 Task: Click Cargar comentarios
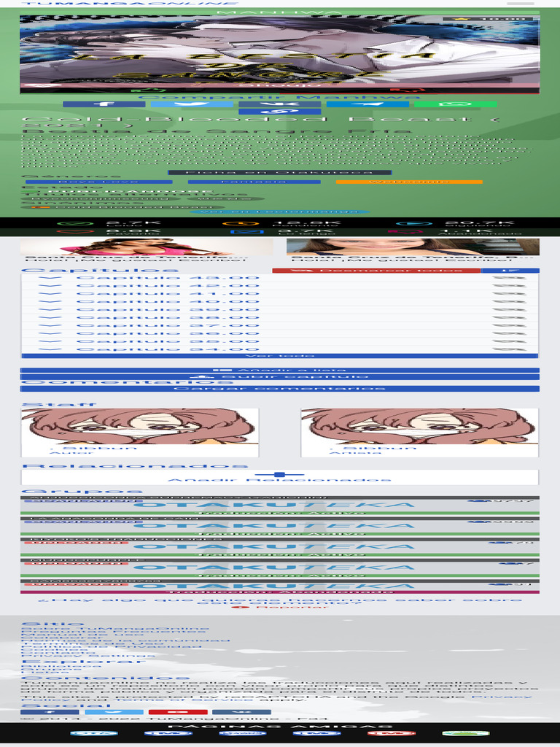[x=279, y=389]
